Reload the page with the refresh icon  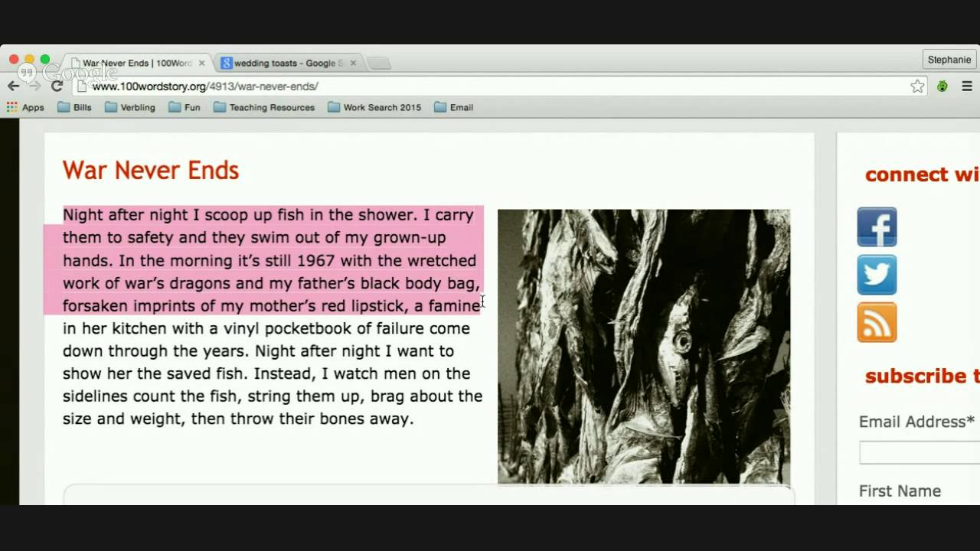click(57, 86)
